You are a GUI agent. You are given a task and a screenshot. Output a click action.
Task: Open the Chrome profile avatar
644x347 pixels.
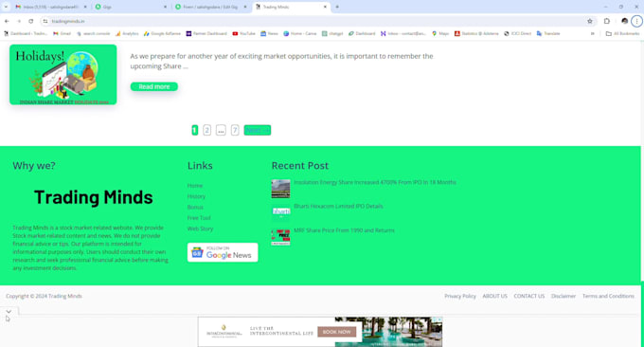pyautogui.click(x=625, y=21)
